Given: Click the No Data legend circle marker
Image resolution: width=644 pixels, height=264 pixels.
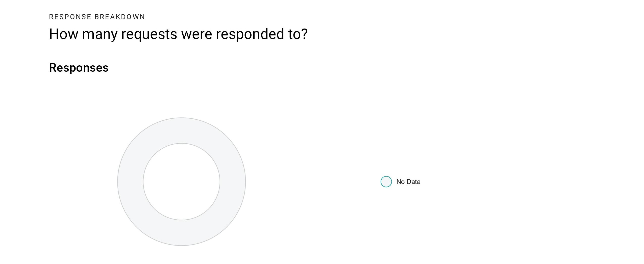Looking at the screenshot, I should (x=386, y=182).
